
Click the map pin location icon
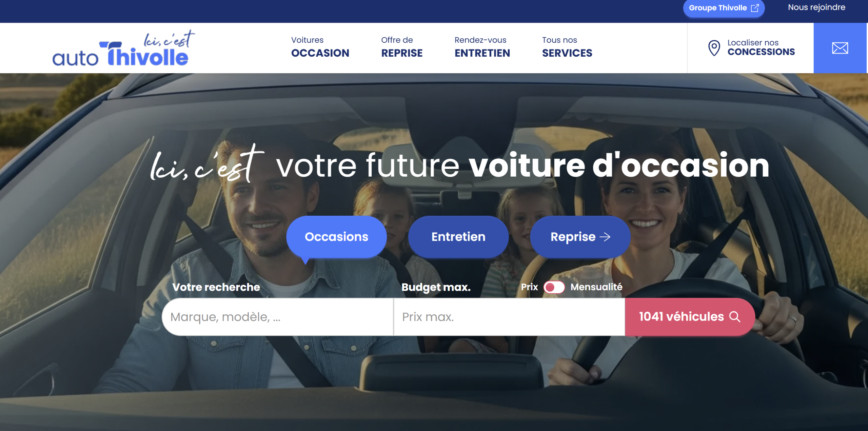[714, 48]
